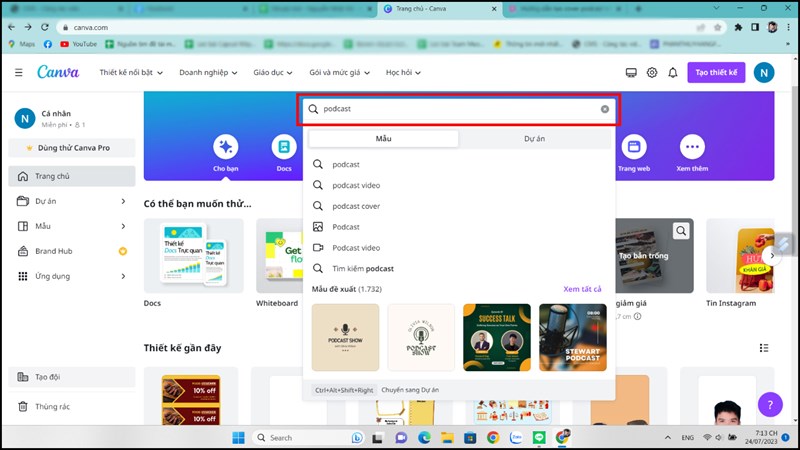Image resolution: width=800 pixels, height=450 pixels.
Task: Expand Học hỏi menu
Action: [x=403, y=72]
